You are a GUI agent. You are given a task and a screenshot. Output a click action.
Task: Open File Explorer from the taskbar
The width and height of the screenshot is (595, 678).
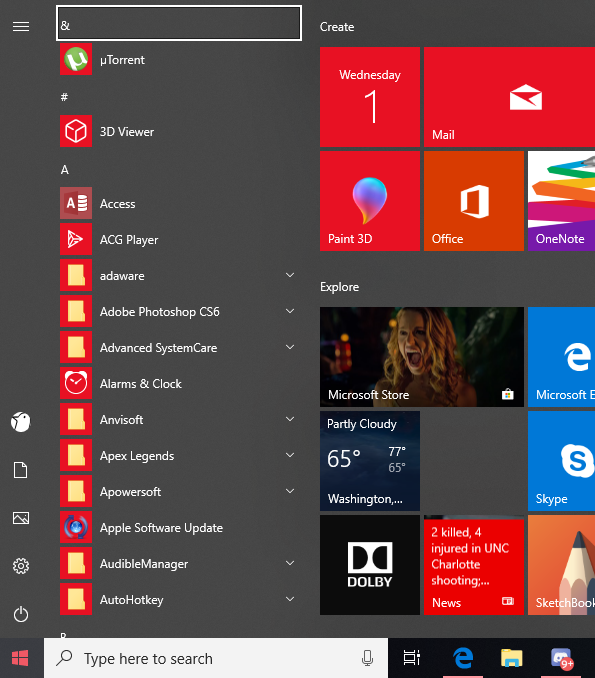(x=512, y=658)
